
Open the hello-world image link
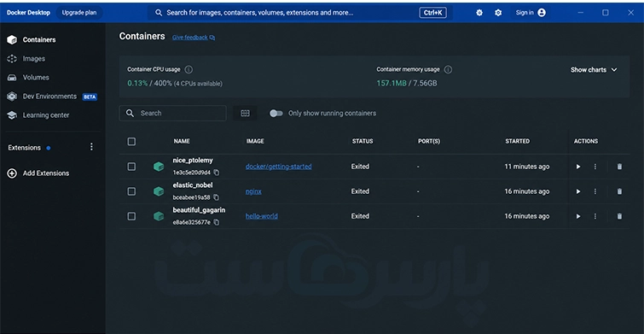[x=262, y=216]
